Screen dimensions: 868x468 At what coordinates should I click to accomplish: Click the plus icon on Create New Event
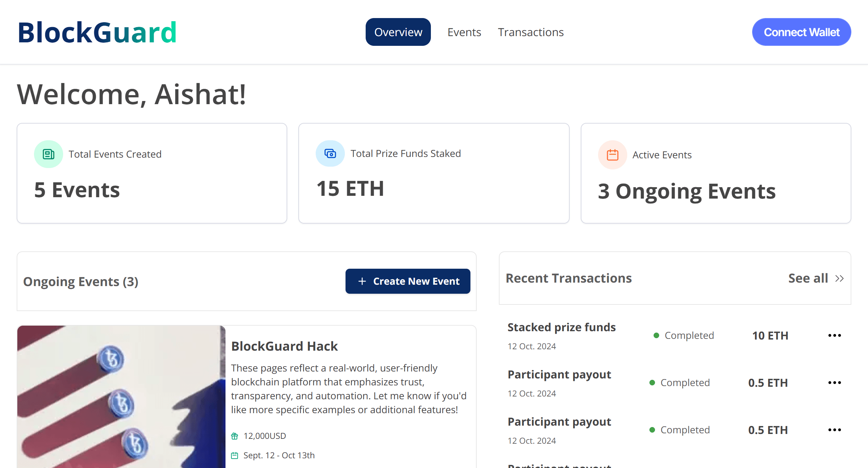click(x=362, y=281)
